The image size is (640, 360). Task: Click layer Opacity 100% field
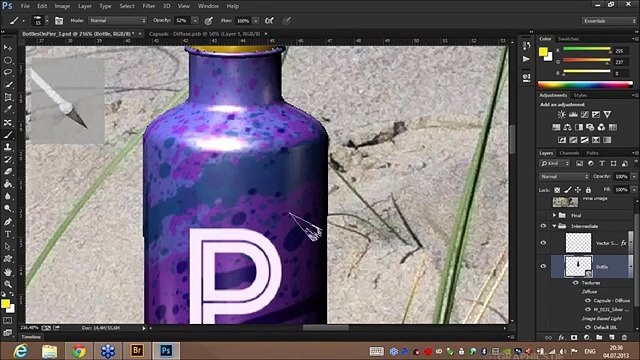621,177
